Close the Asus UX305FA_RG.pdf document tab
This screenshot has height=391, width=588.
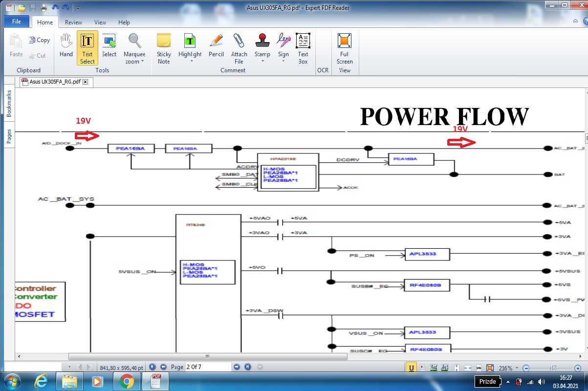(86, 82)
